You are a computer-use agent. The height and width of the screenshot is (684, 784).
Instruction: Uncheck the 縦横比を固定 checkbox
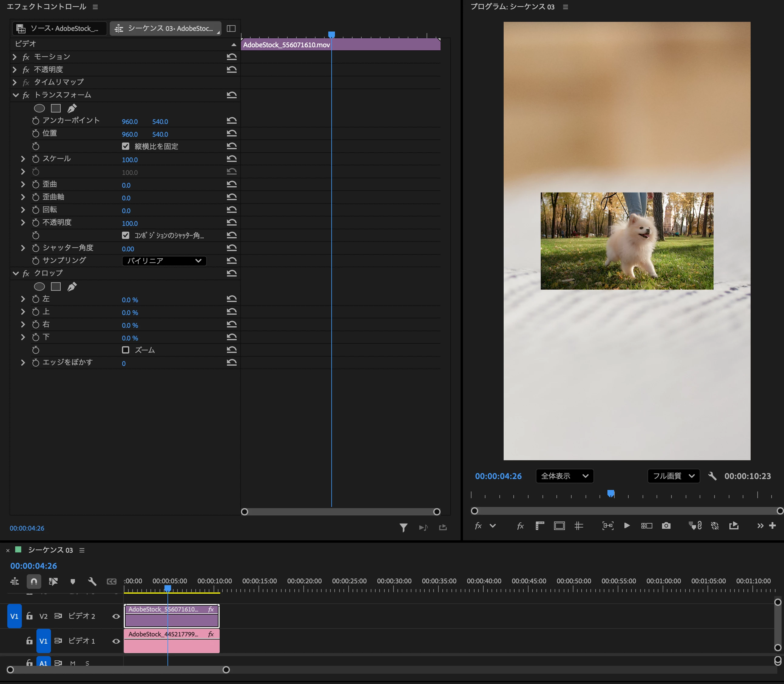point(126,146)
